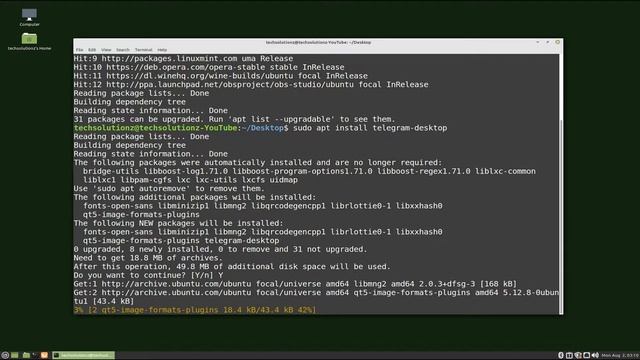This screenshot has width=640, height=360.
Task: Click the 'Hit:12 http://ppa.launchpad.net/obsproject' line
Action: point(251,84)
